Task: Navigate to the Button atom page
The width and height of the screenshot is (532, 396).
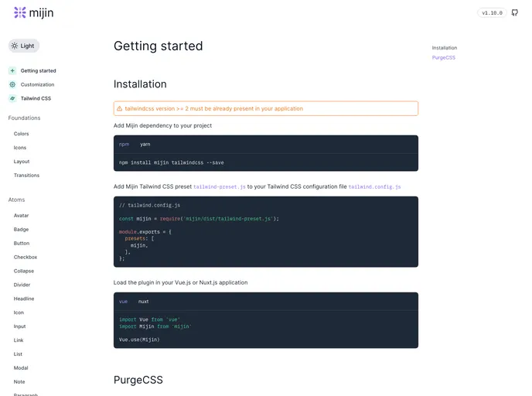Action: 22,243
